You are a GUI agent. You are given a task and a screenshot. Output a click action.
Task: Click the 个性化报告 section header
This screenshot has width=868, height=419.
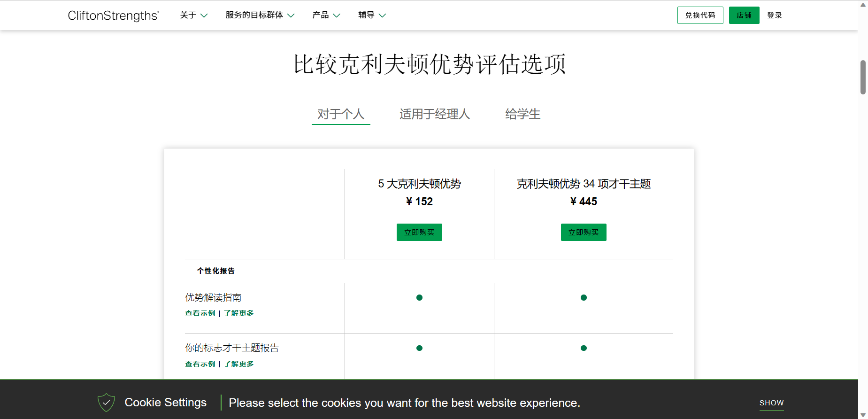(x=216, y=271)
